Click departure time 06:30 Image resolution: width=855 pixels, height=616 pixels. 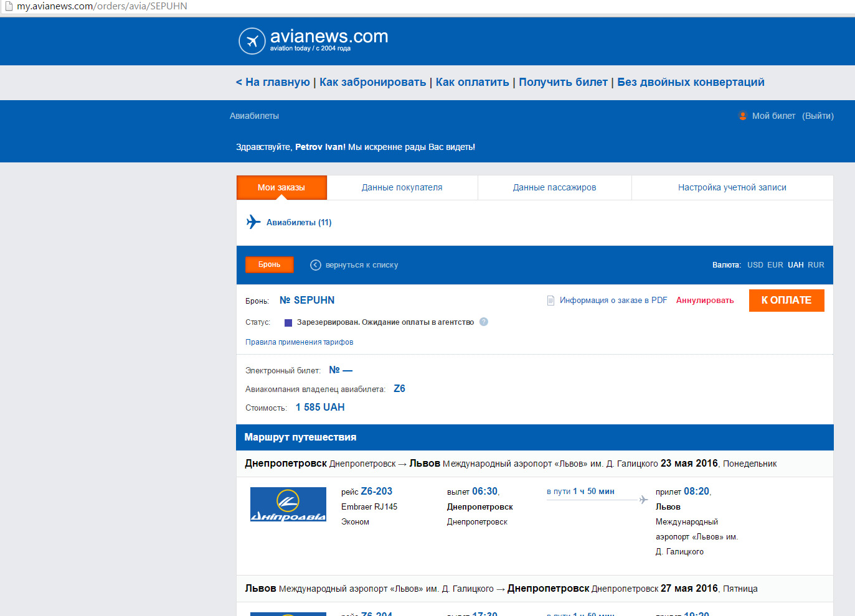[x=485, y=492]
